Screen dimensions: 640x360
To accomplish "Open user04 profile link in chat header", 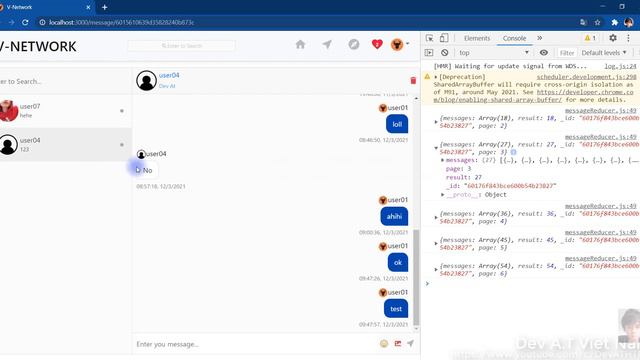I will [169, 75].
